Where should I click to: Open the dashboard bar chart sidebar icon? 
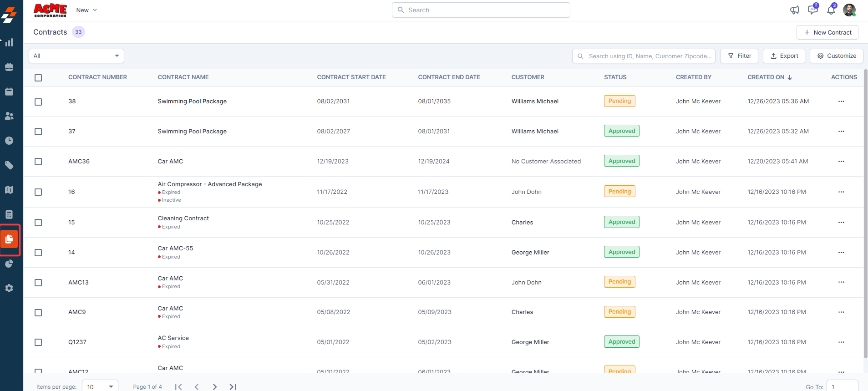coord(9,42)
